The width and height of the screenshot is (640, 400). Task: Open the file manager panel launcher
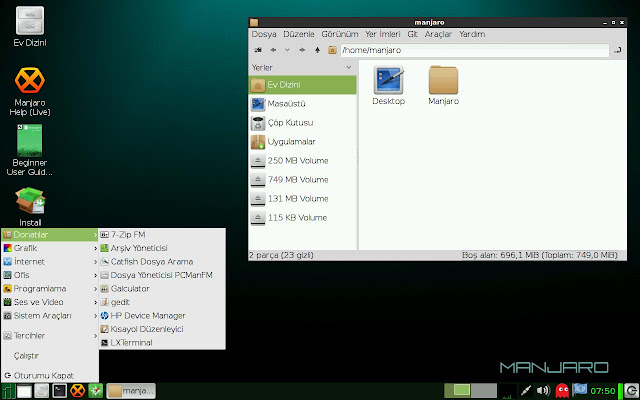point(42,391)
